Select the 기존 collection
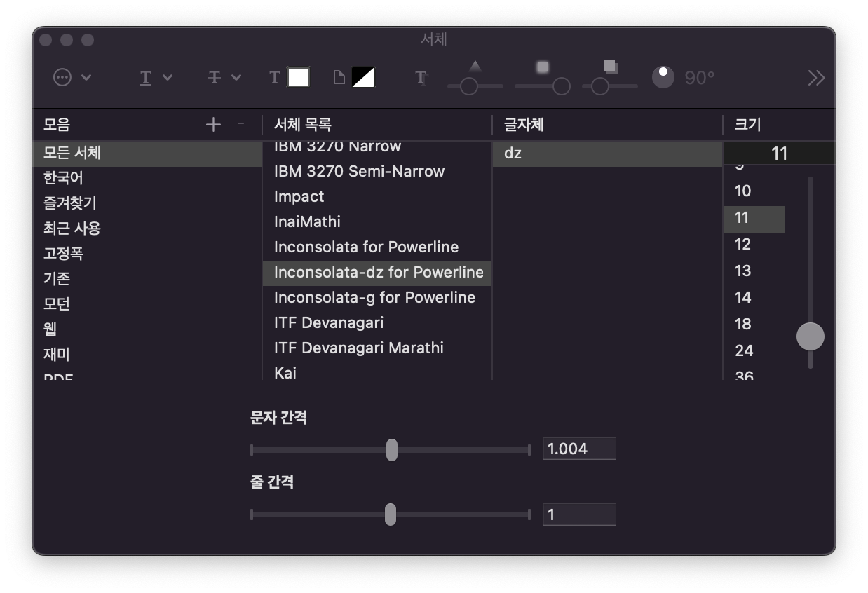The width and height of the screenshot is (868, 593). click(147, 279)
